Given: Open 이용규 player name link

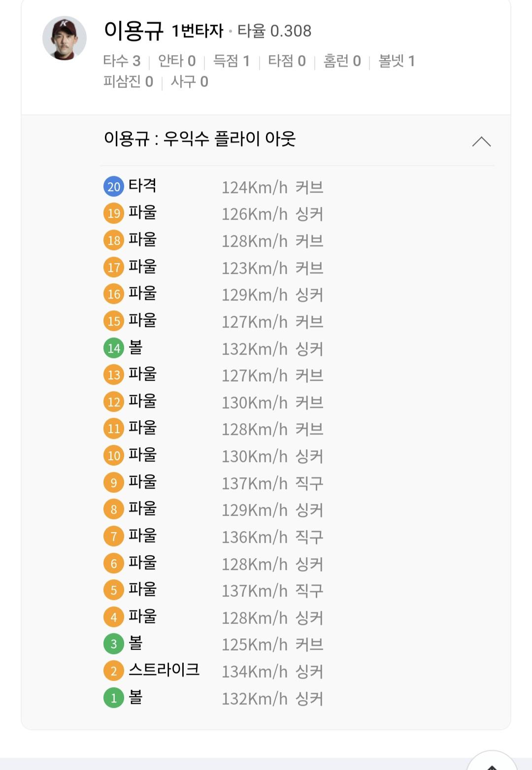Looking at the screenshot, I should [133, 31].
